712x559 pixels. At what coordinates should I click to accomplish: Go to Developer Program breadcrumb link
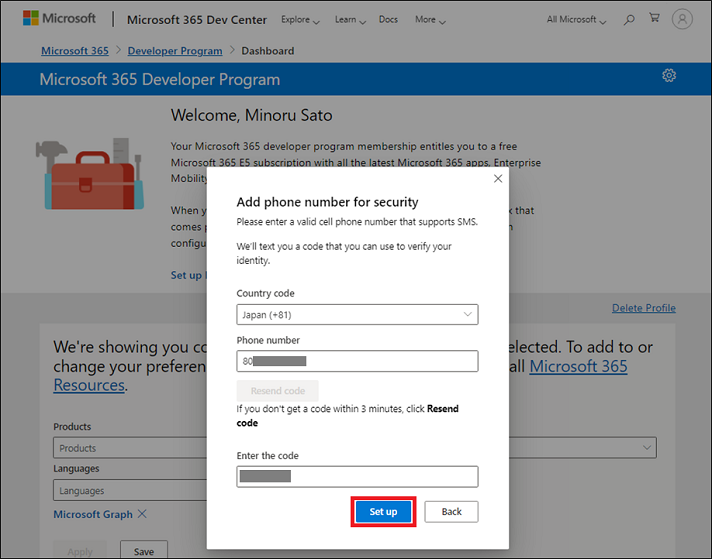click(x=175, y=51)
